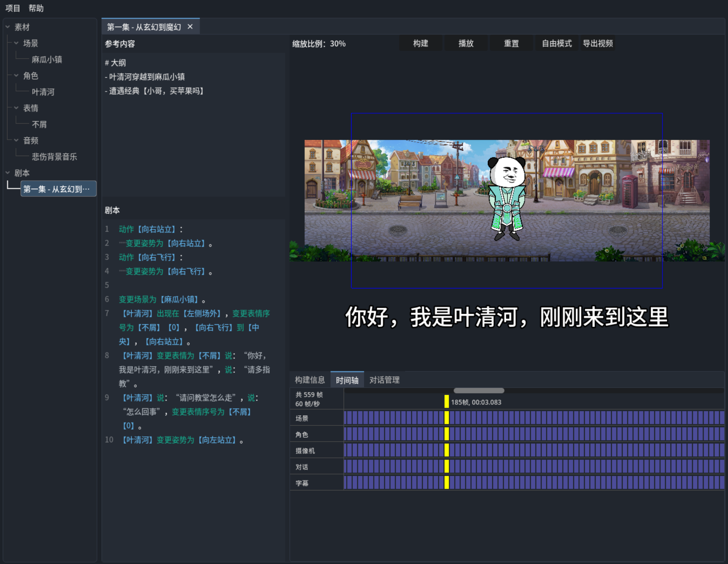Collapse the 音频 tree node

[16, 140]
